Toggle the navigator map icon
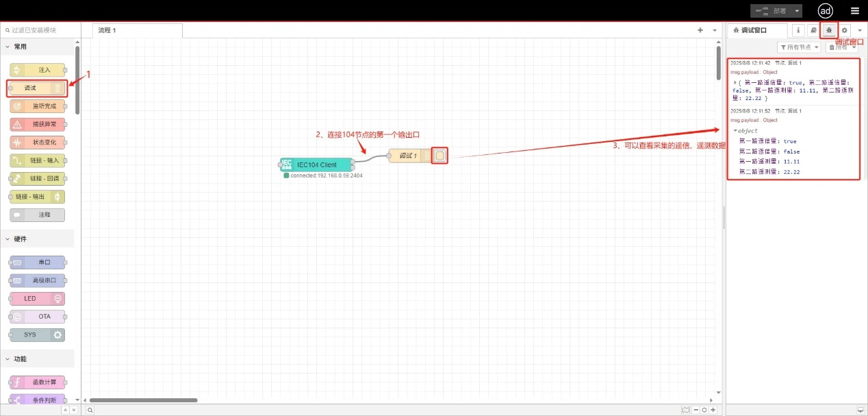 point(685,410)
